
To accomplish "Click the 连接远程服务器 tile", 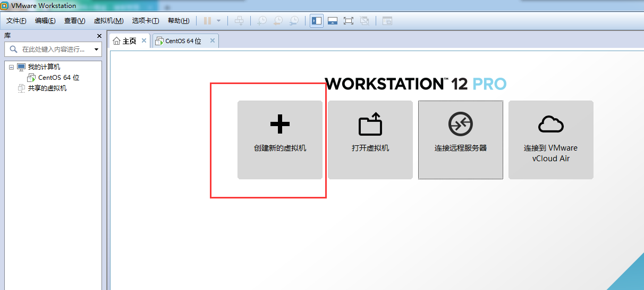I will click(x=461, y=140).
